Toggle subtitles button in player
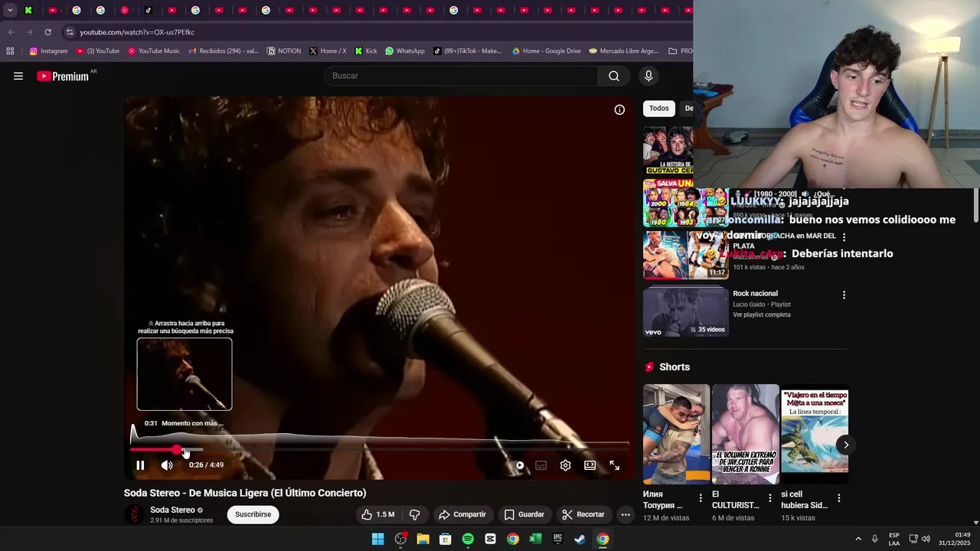The height and width of the screenshot is (551, 980). 541,465
